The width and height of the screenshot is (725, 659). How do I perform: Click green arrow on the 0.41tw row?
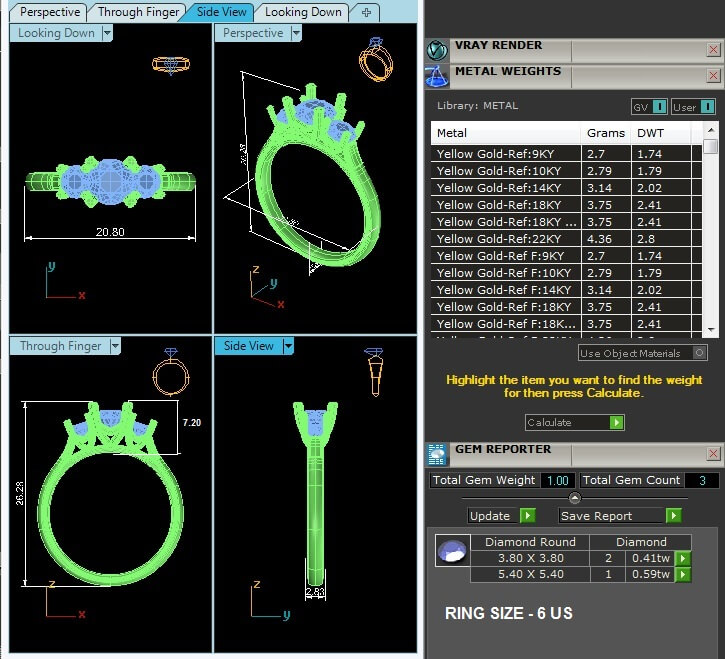tap(683, 558)
